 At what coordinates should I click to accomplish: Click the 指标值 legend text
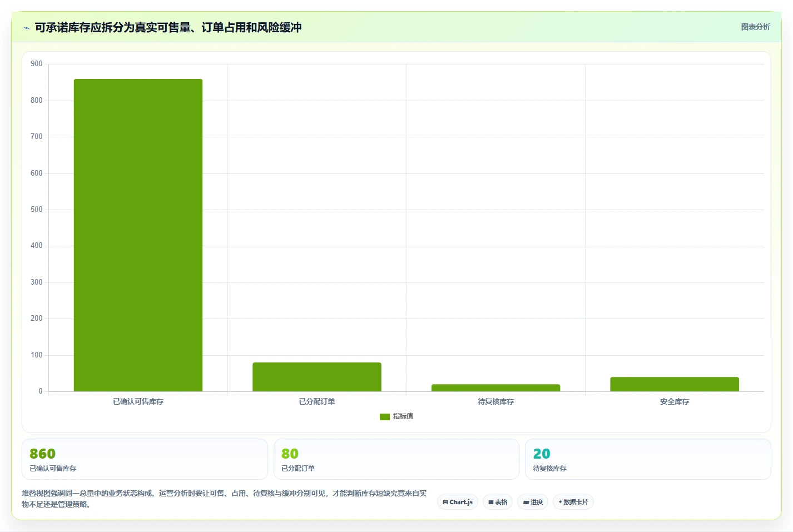pyautogui.click(x=403, y=416)
